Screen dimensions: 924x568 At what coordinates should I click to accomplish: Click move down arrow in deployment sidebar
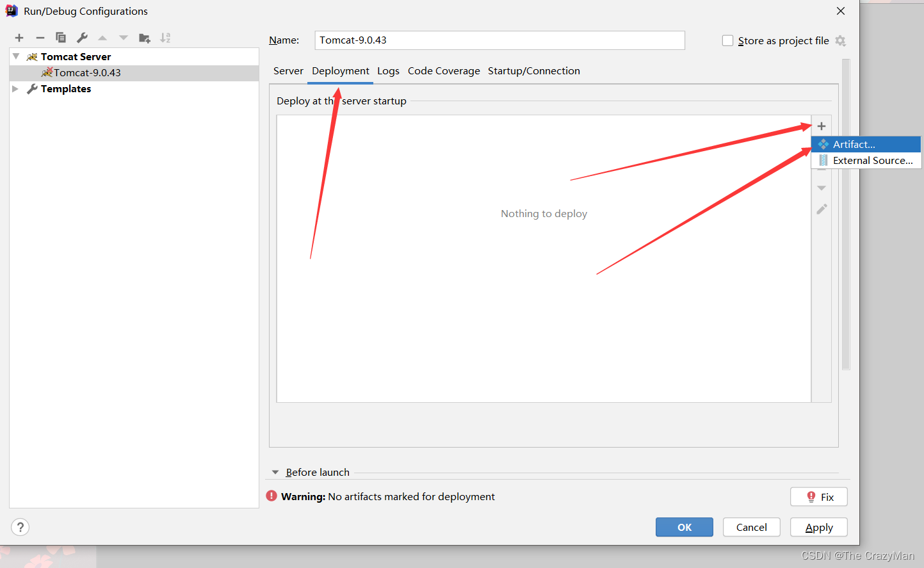822,188
